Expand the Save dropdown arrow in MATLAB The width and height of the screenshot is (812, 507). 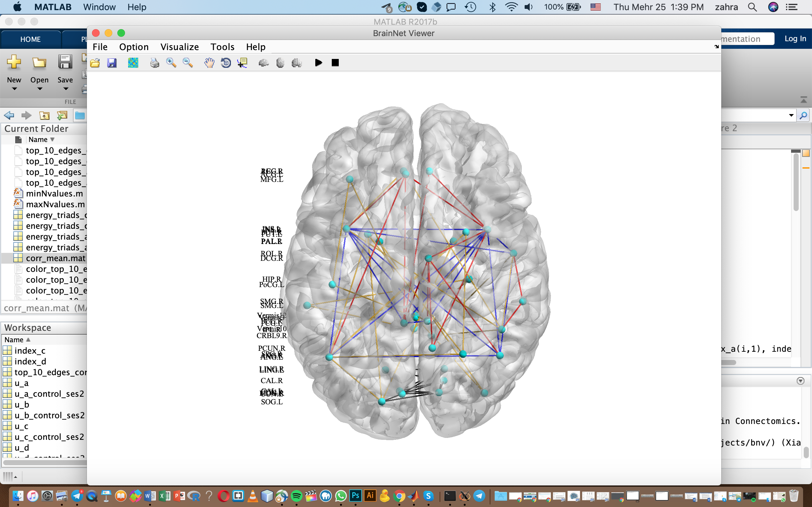coord(65,89)
